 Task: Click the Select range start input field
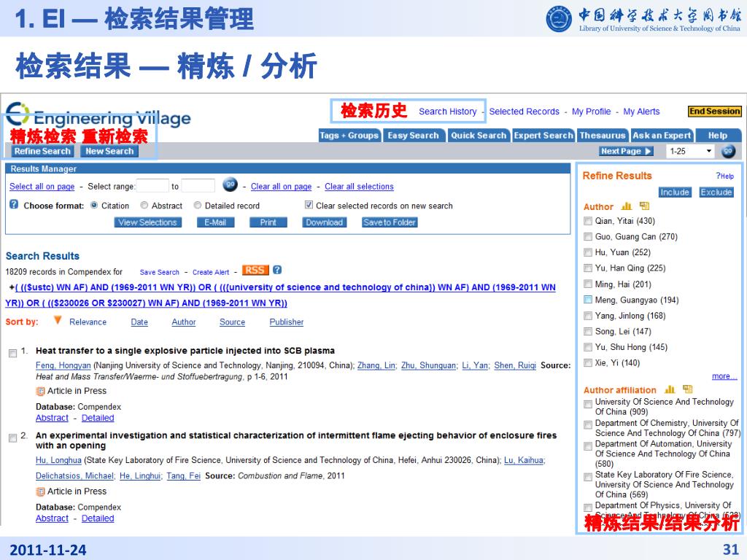point(152,186)
